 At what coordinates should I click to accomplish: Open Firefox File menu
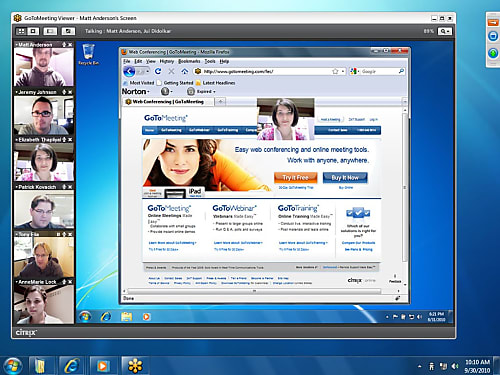127,61
